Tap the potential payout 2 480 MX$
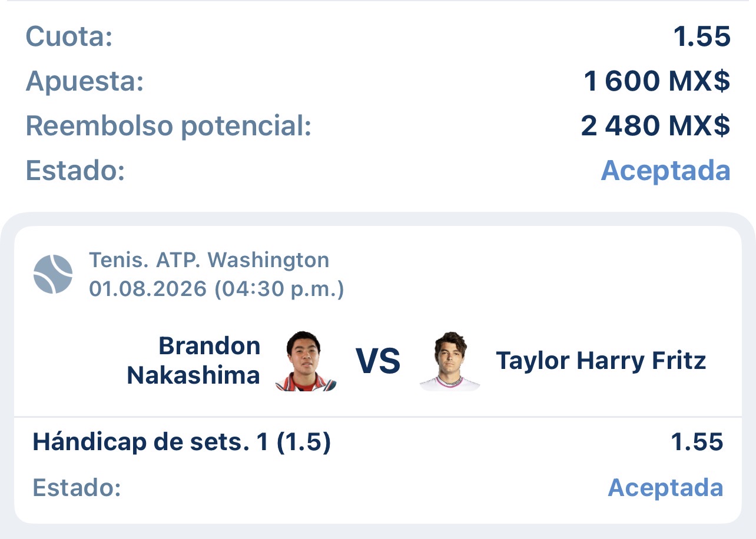This screenshot has height=539, width=756. pyautogui.click(x=655, y=125)
